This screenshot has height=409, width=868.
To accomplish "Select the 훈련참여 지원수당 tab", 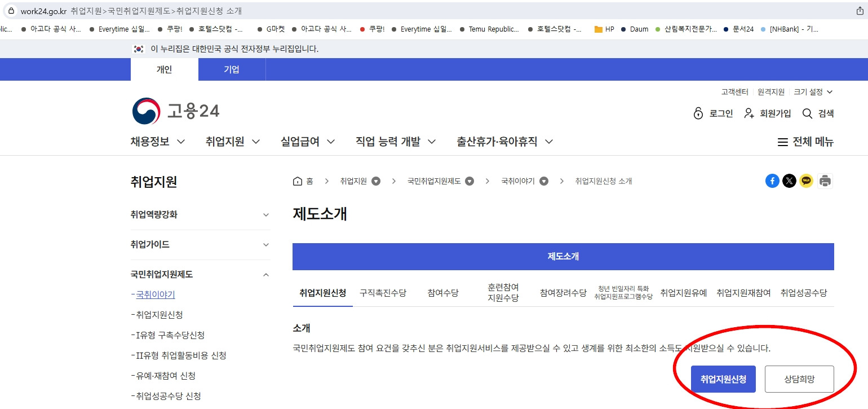I will tap(503, 293).
